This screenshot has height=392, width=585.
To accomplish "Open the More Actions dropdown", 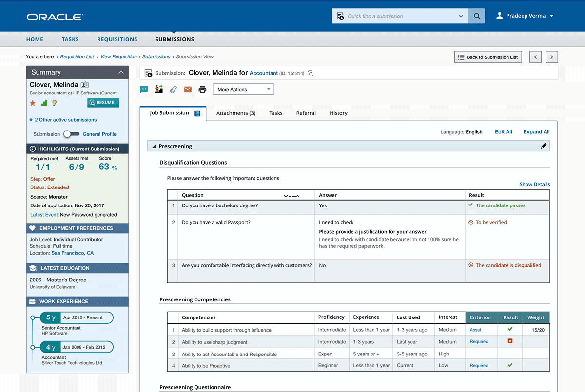I will point(243,89).
